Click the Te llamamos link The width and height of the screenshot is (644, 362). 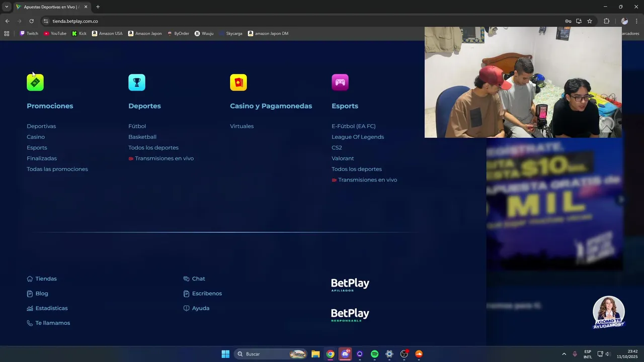click(x=48, y=323)
